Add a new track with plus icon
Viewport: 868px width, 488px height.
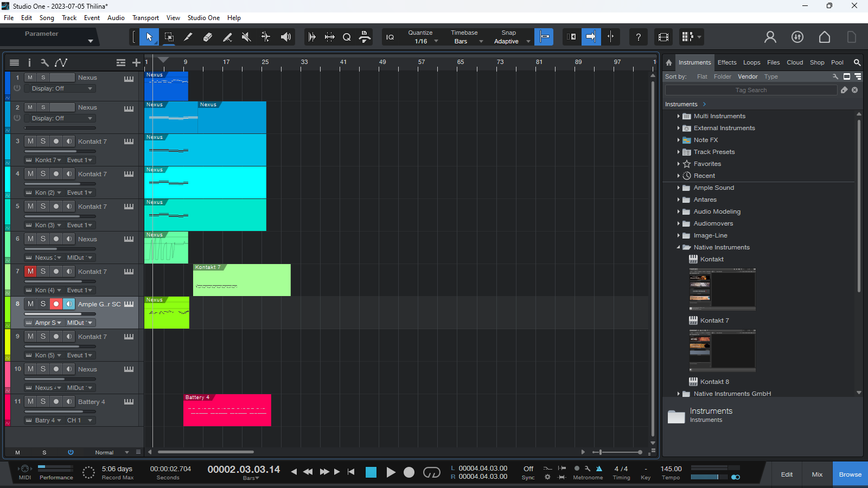136,62
